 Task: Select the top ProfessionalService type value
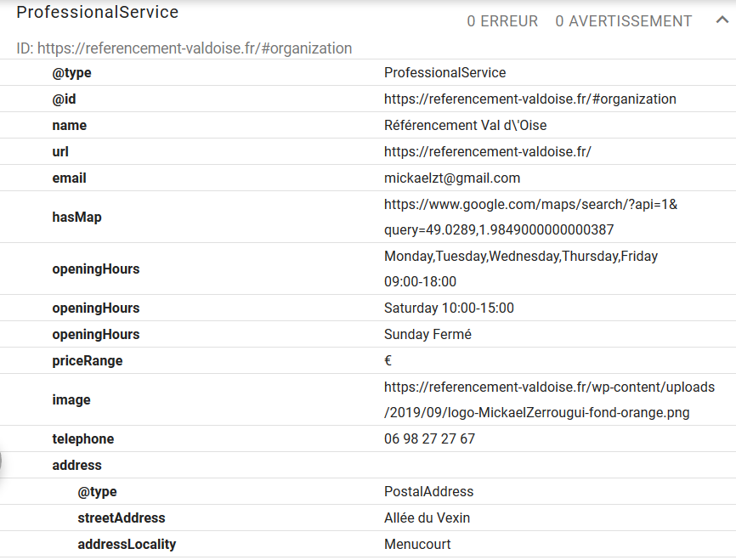(445, 73)
